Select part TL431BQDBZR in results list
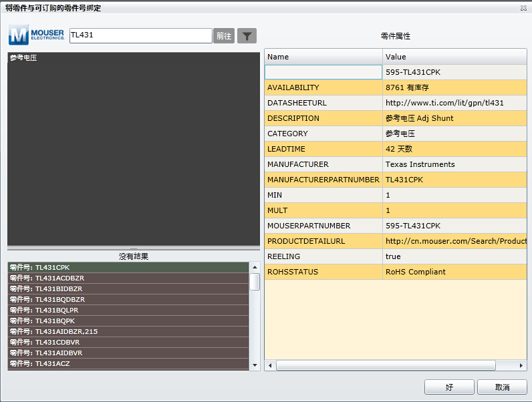Viewport: 532px width, 402px height. 128,299
